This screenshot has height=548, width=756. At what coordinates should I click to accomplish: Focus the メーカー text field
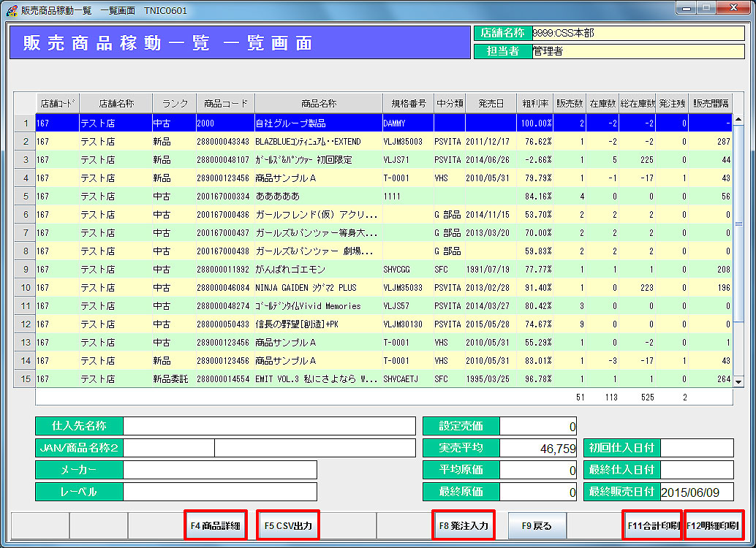pos(219,470)
